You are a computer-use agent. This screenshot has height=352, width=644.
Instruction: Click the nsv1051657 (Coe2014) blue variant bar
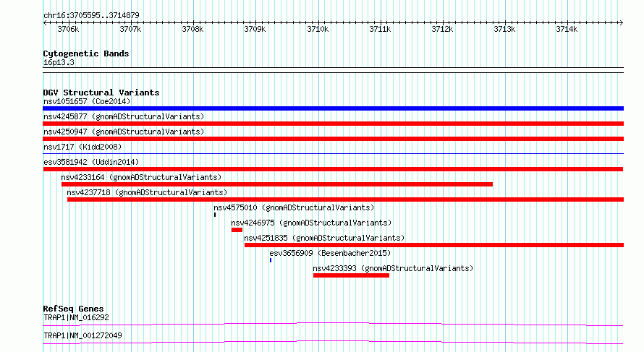(333, 108)
